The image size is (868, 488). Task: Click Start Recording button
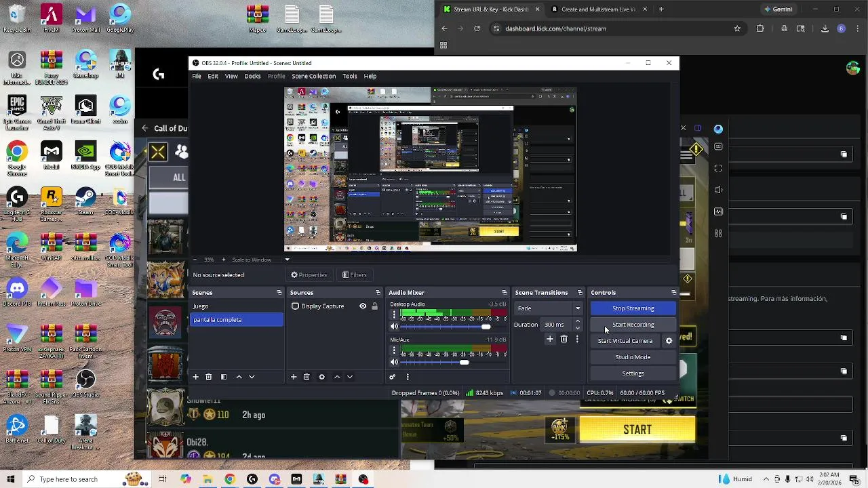coord(633,325)
